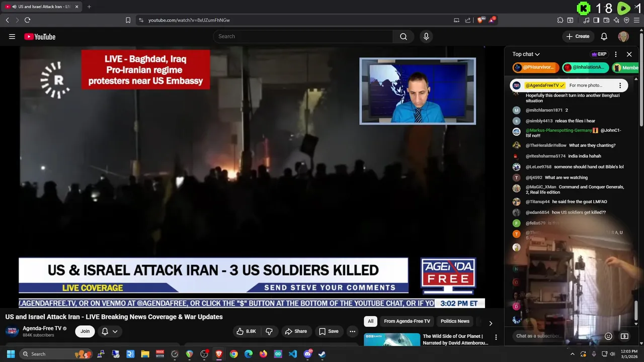Open the Brave playlist music-note icon
Viewport: 644px width, 362px height.
click(x=586, y=20)
